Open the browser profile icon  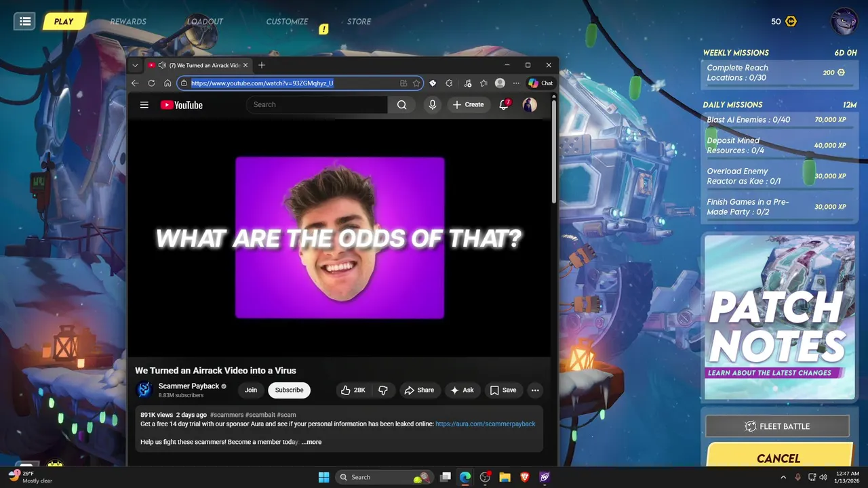click(x=500, y=83)
